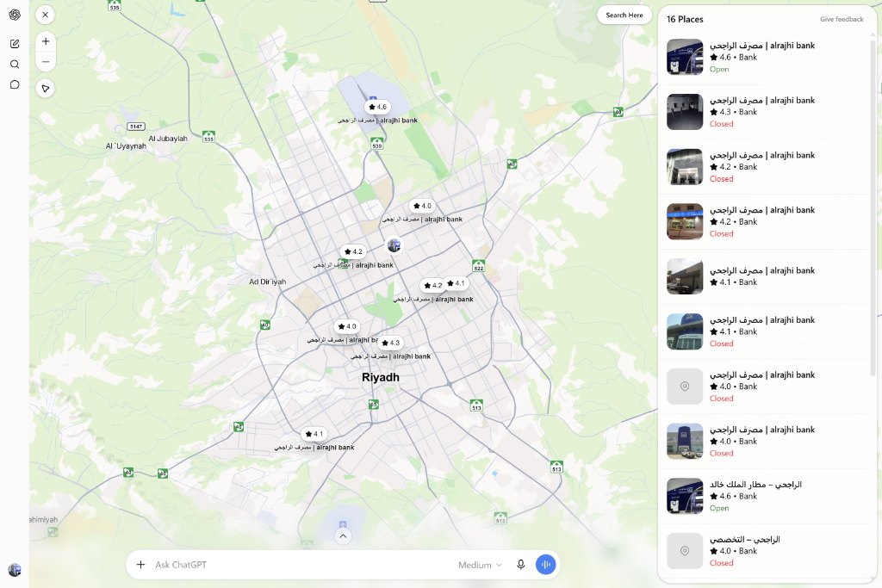Screen dimensions: 882x588
Task: Click the 16 Places heading
Action: pyautogui.click(x=685, y=19)
